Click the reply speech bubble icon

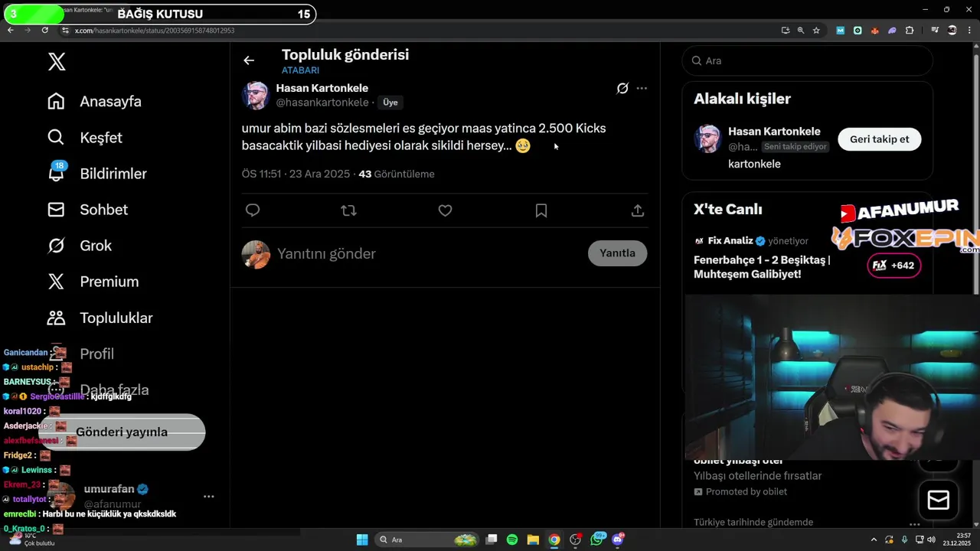pos(253,210)
